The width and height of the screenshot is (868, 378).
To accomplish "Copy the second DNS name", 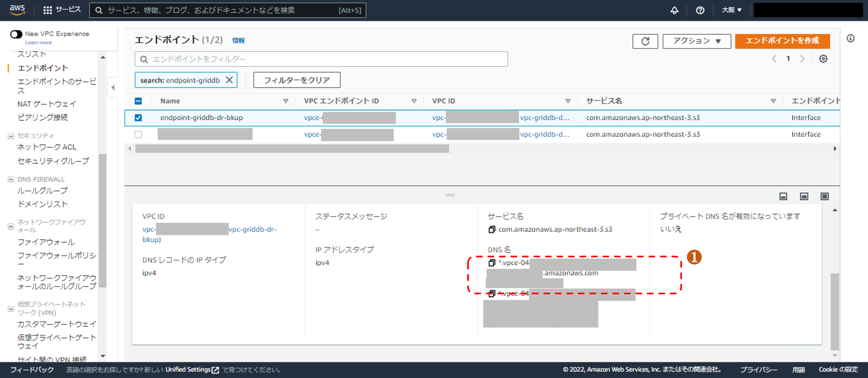I will click(x=491, y=293).
